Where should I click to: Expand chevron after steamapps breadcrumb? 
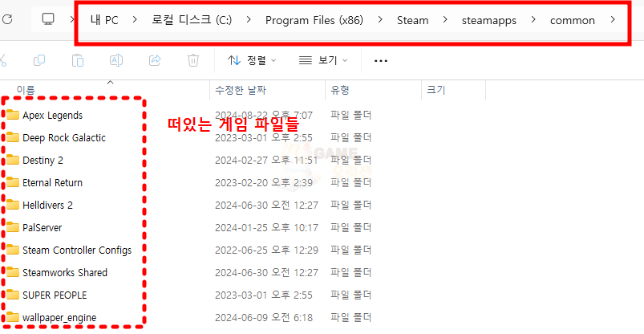(533, 20)
